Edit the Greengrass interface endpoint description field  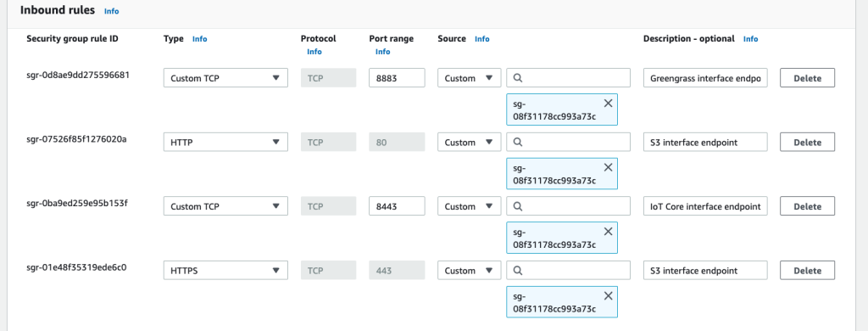(x=706, y=78)
